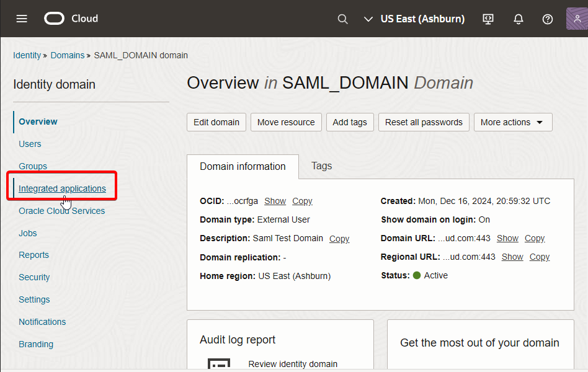The width and height of the screenshot is (588, 372).
Task: Select US East (Ashburn) region menu
Action: point(422,19)
